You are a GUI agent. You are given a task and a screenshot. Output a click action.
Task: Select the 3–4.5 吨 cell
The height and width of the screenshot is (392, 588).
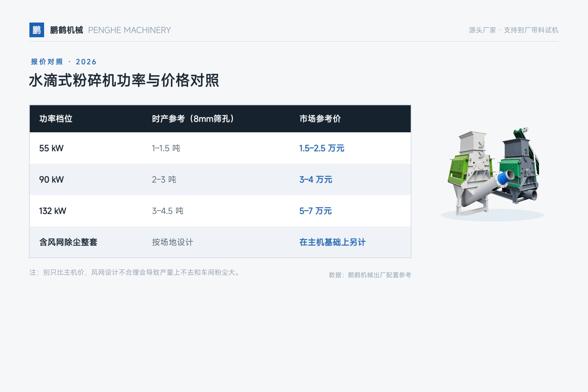[x=168, y=211]
